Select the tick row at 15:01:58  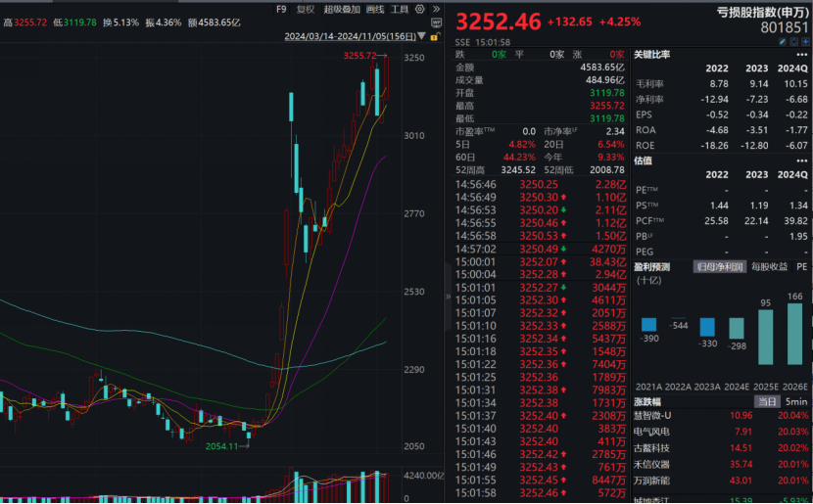click(x=541, y=493)
